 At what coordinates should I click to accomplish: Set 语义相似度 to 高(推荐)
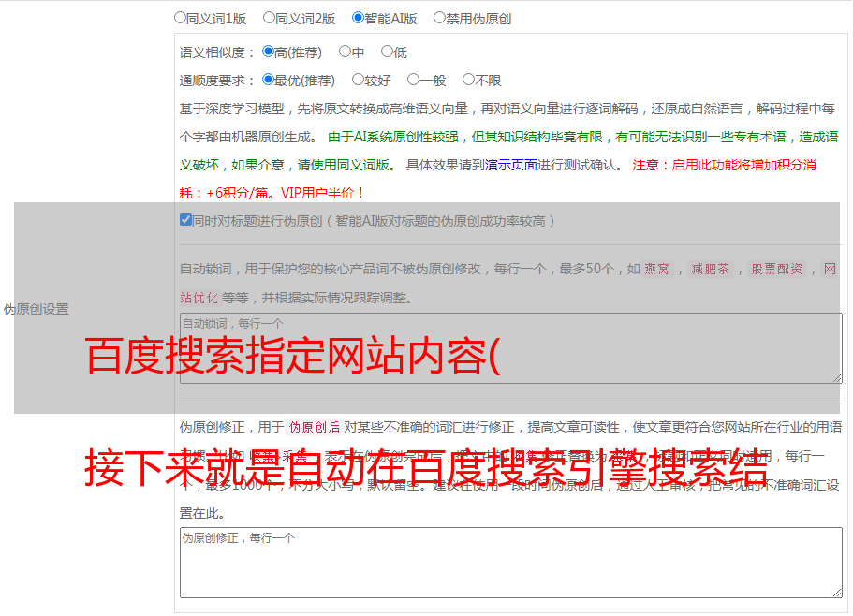(x=268, y=51)
